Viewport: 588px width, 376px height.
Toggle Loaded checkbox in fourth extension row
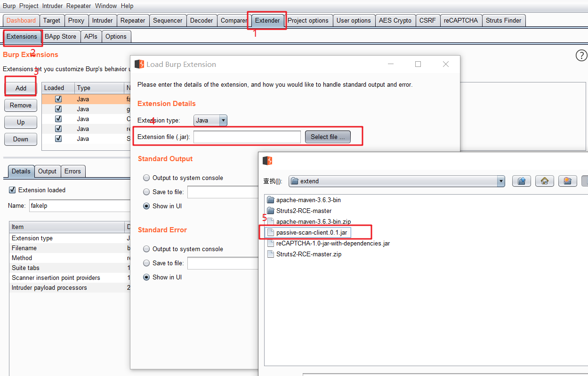click(58, 129)
